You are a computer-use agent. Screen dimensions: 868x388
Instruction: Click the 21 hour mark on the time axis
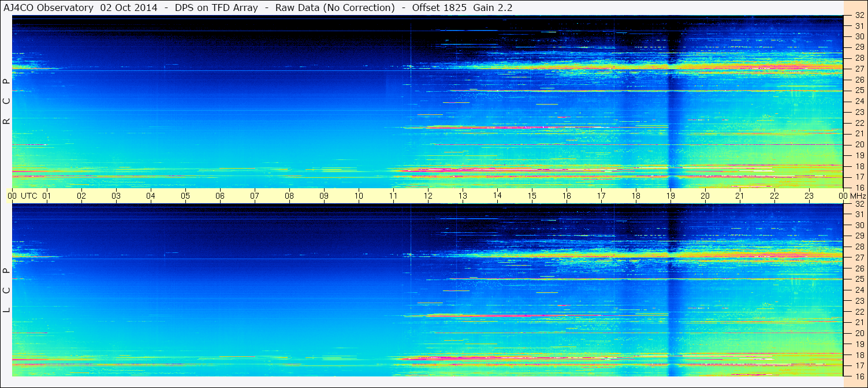pyautogui.click(x=740, y=196)
